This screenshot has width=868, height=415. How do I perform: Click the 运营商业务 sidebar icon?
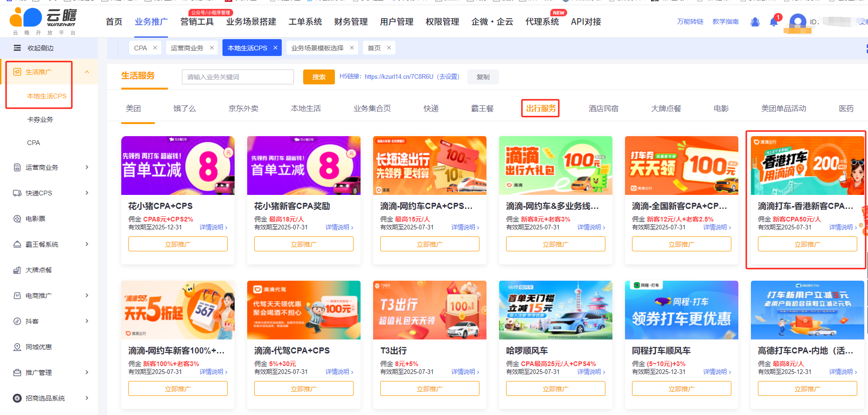coord(17,167)
